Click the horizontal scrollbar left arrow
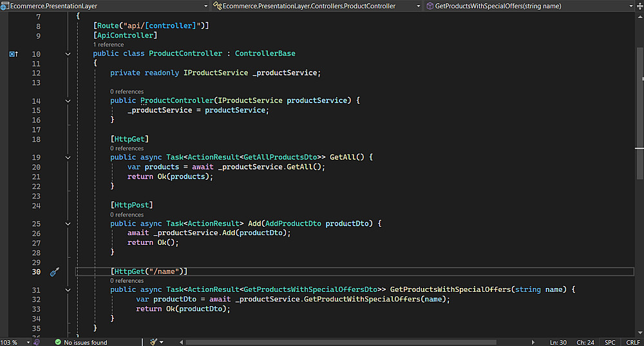644x346 pixels. (181, 342)
